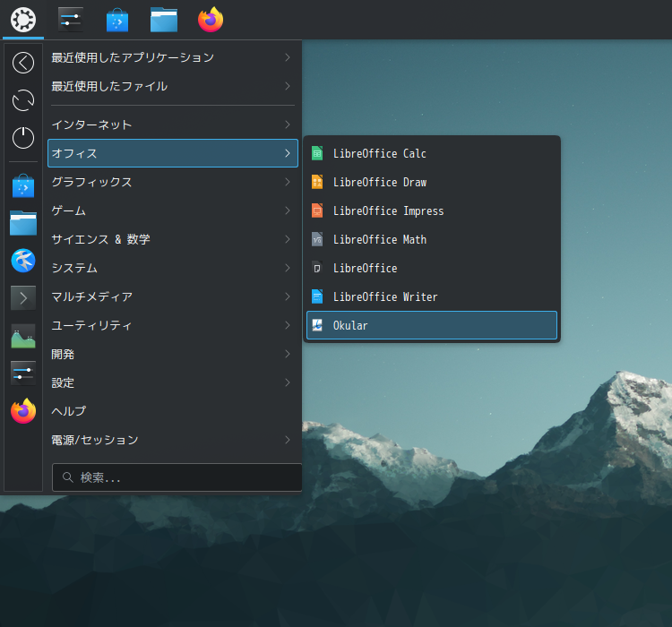Expand the 最近使用したアプリケーション submenu arrow
672x627 pixels.
point(288,57)
